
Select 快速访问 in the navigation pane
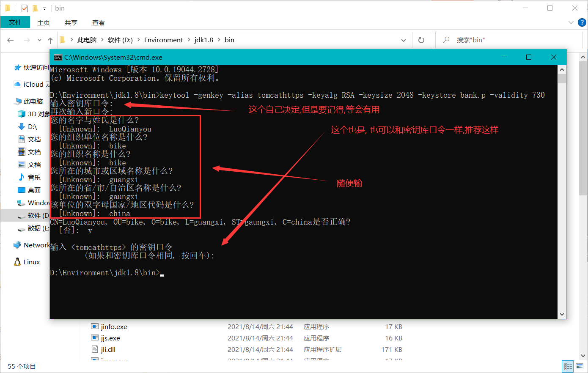click(x=32, y=68)
